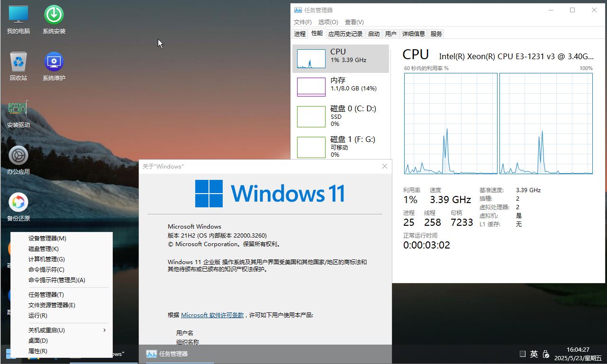Select 磁盘 0 (C: D:) in the sidebar
Image resolution: width=607 pixels, height=364 pixels.
[x=341, y=116]
